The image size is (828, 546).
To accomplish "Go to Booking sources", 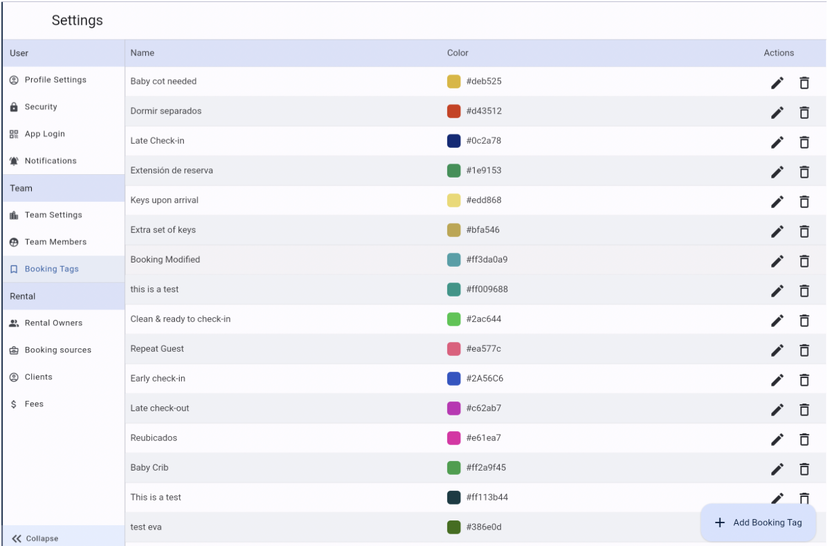I will click(64, 350).
